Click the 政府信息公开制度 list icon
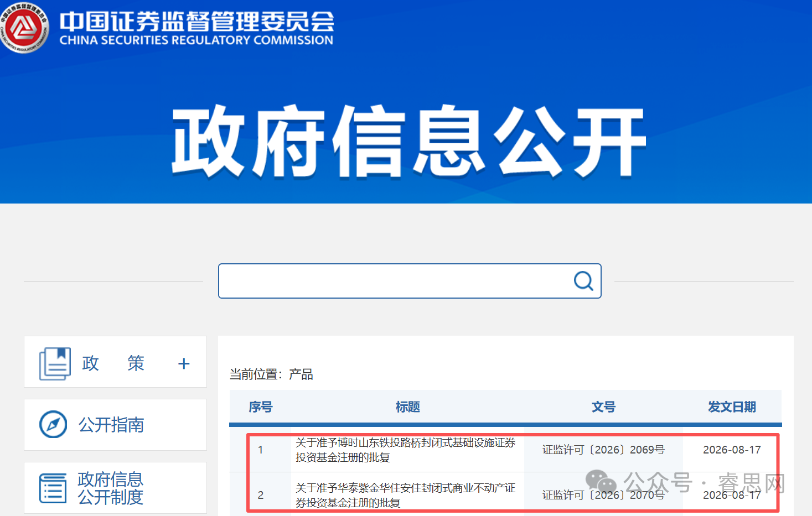Image resolution: width=812 pixels, height=516 pixels. 53,488
